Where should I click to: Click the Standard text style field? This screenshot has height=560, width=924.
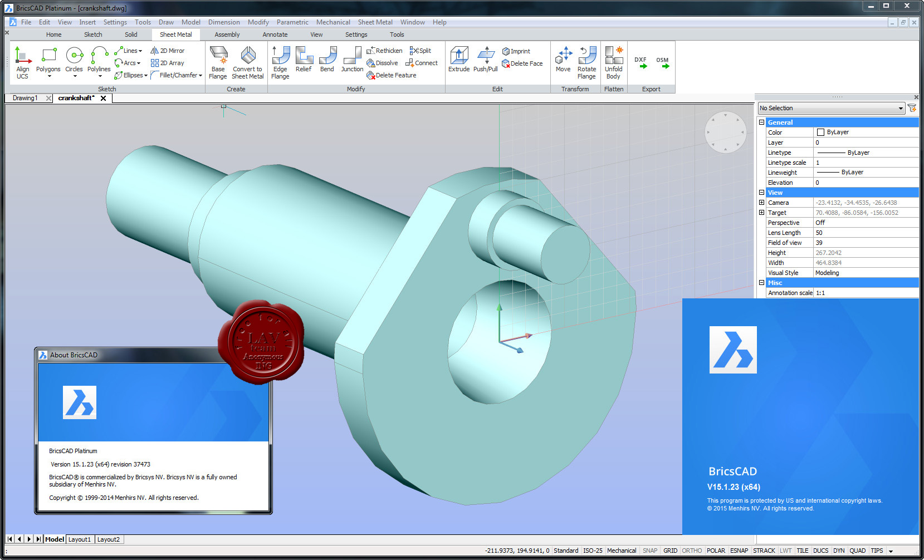point(566,551)
